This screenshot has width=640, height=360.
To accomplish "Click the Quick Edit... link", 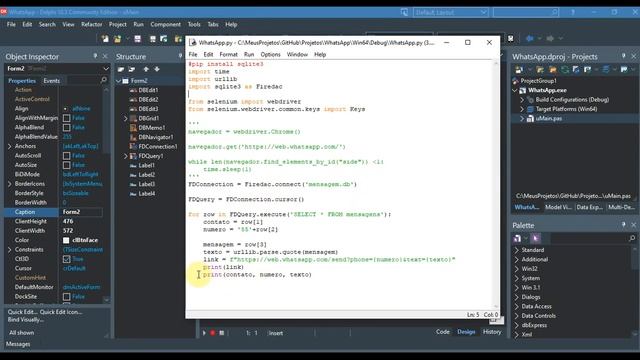I will click(23, 312).
